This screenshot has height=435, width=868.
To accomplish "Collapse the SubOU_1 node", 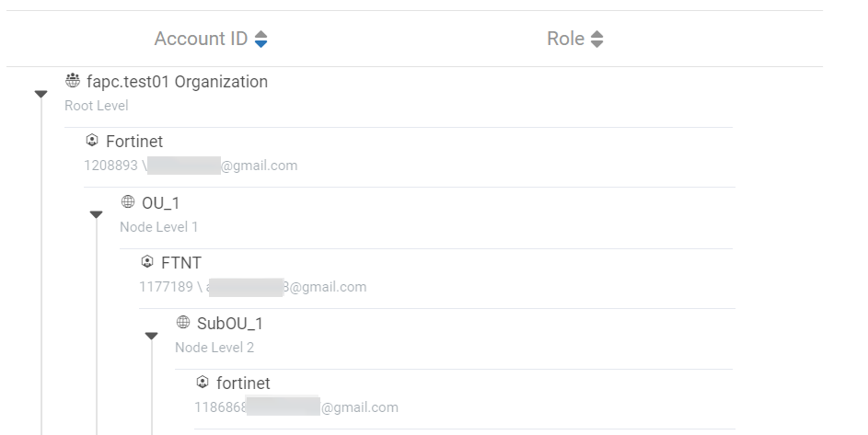I will click(x=152, y=336).
